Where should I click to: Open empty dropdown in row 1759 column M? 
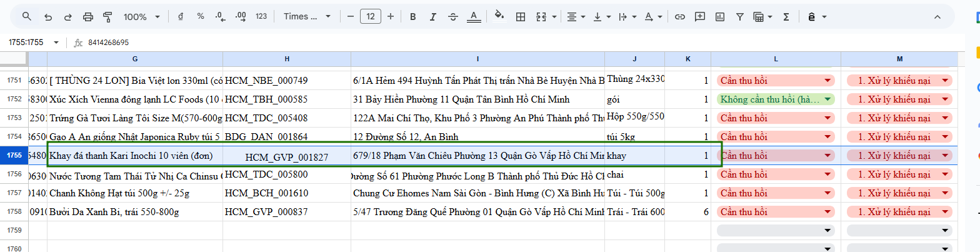pos(946,231)
